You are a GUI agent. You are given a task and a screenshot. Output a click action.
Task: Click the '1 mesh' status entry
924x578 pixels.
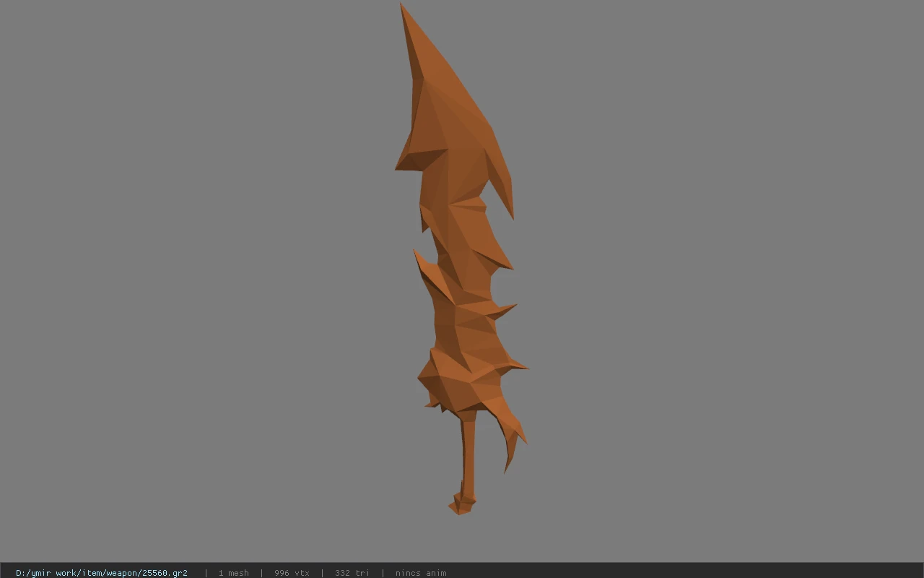point(233,573)
